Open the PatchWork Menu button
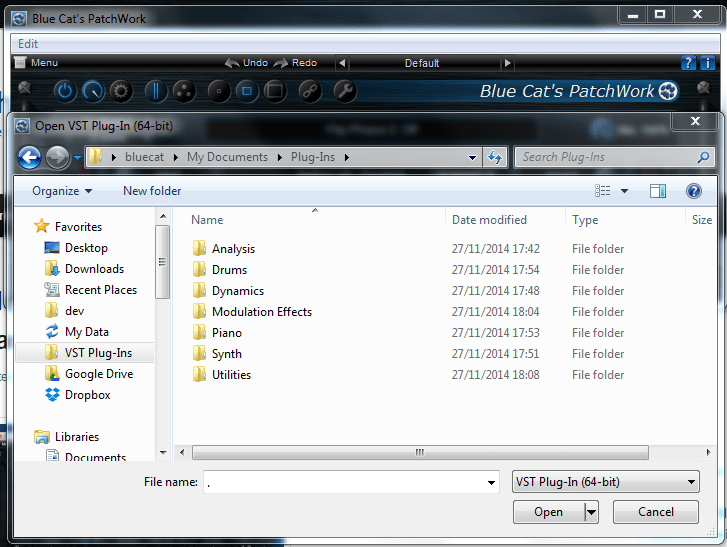Image resolution: width=727 pixels, height=547 pixels. pos(36,63)
